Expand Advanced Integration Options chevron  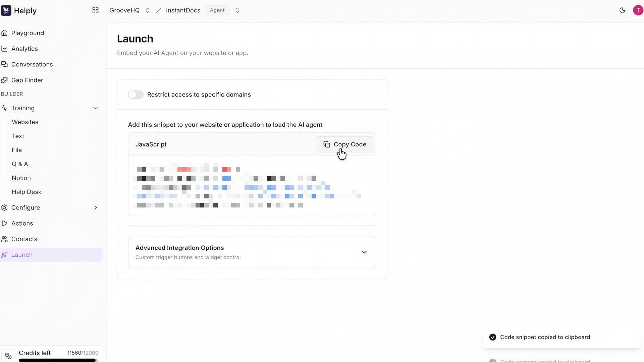(x=364, y=252)
